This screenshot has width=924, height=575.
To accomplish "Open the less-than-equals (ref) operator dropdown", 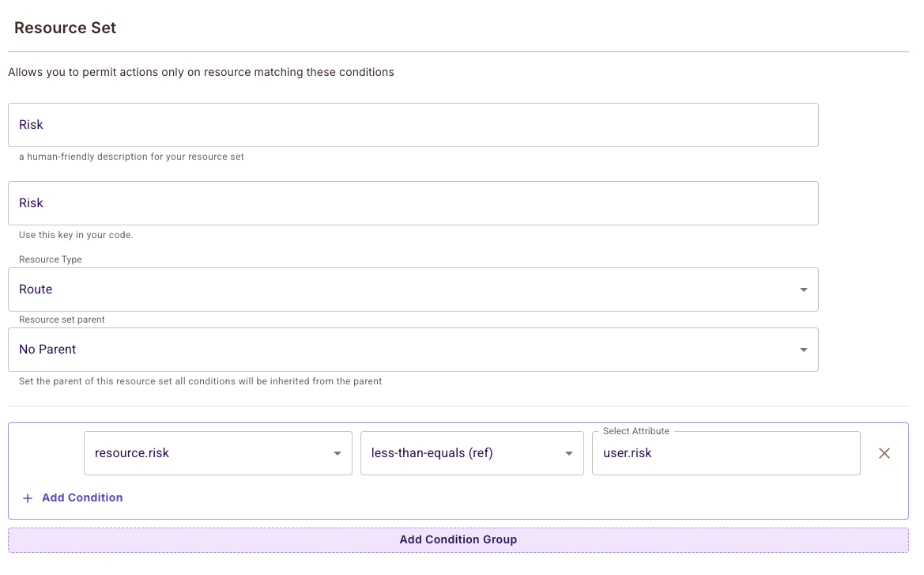I will coord(472,453).
